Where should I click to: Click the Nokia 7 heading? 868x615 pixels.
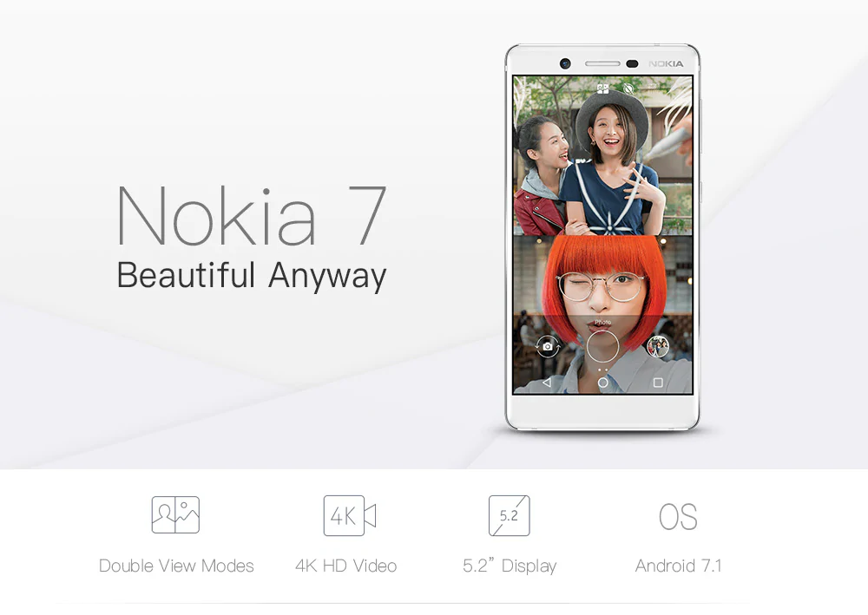pos(252,216)
